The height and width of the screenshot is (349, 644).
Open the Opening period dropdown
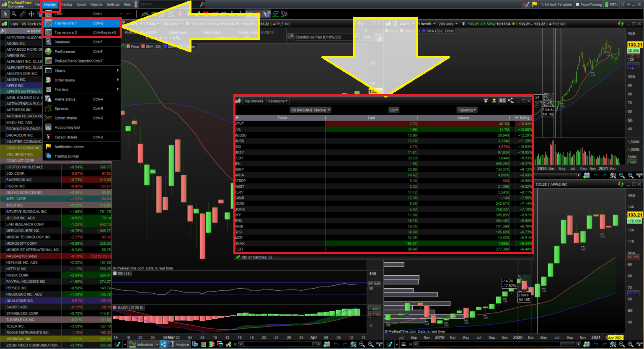click(x=467, y=110)
